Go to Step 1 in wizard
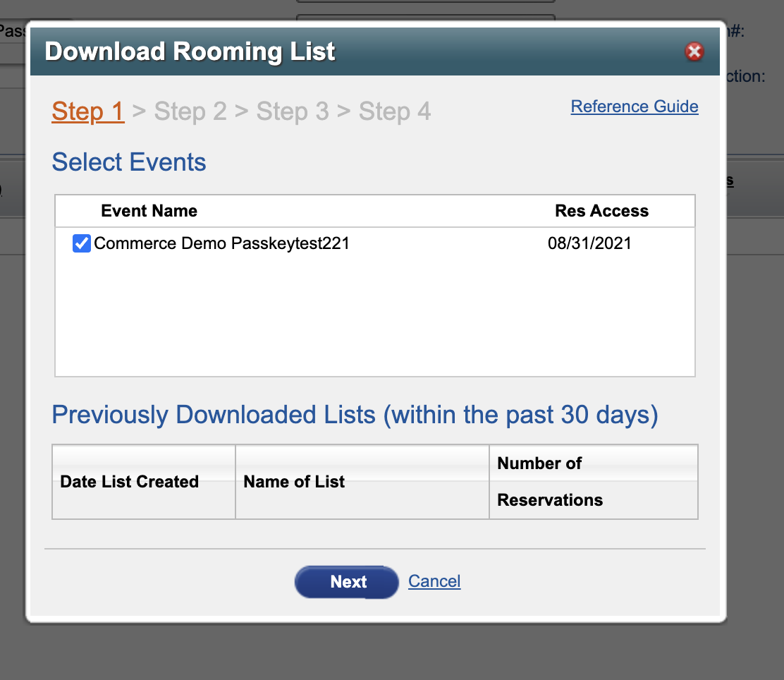The height and width of the screenshot is (680, 784). pyautogui.click(x=88, y=111)
